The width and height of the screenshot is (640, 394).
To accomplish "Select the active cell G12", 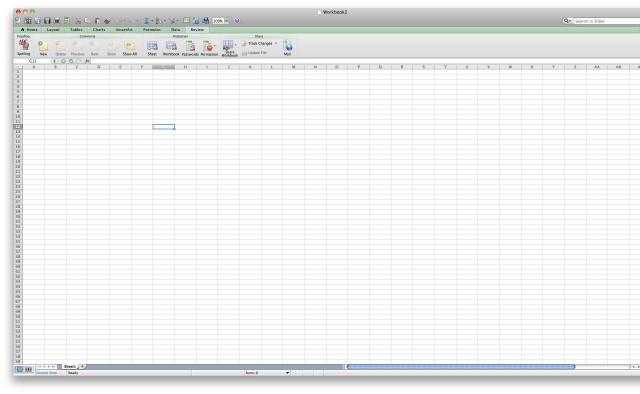I will tap(164, 127).
